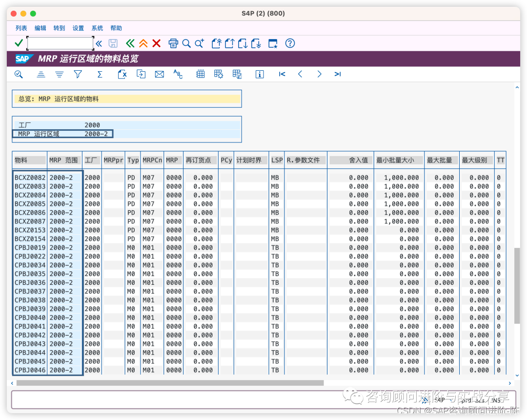Click the 舍入值 column header
Image resolution: width=527 pixels, height=420 pixels.
[x=350, y=160]
